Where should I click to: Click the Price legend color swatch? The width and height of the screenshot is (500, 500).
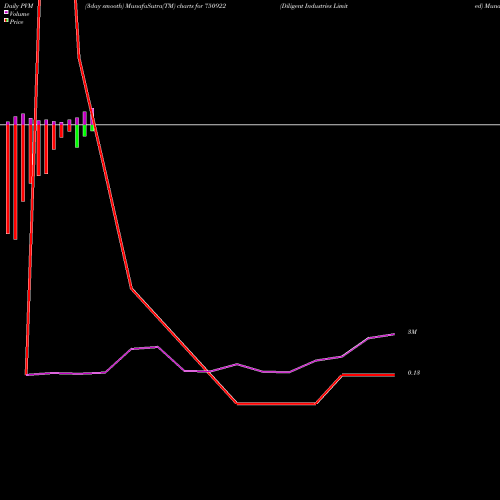(x=6, y=20)
